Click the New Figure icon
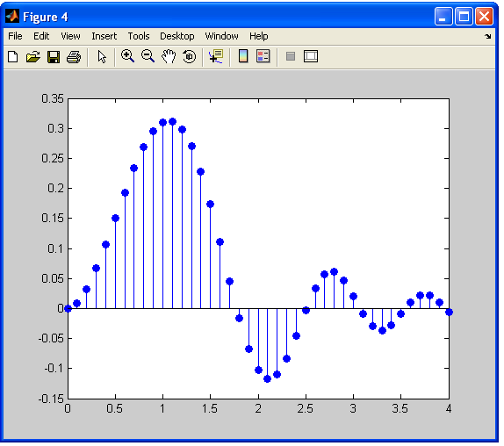Image resolution: width=504 pixels, height=446 pixels. coord(13,57)
